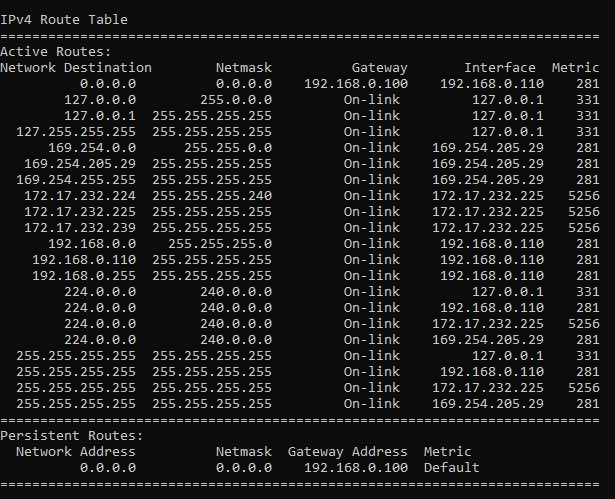Click the 'Netmask' header in Active Routes

pyautogui.click(x=244, y=67)
